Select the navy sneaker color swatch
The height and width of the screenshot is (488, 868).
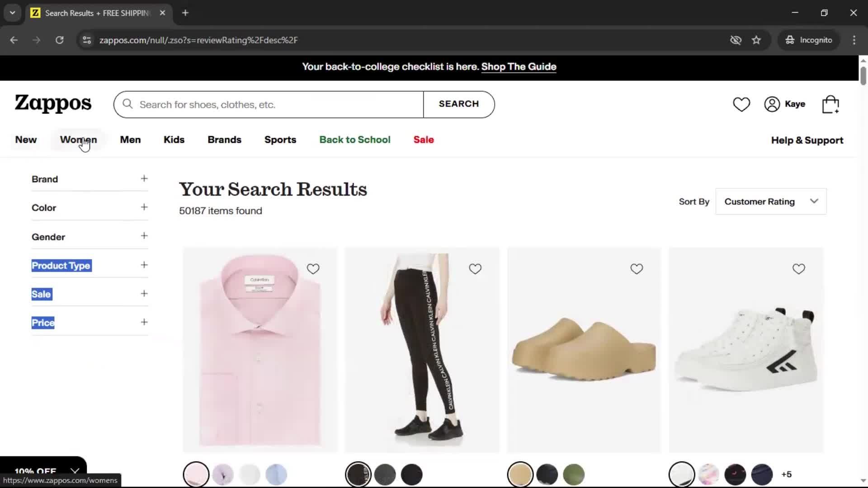point(762,474)
